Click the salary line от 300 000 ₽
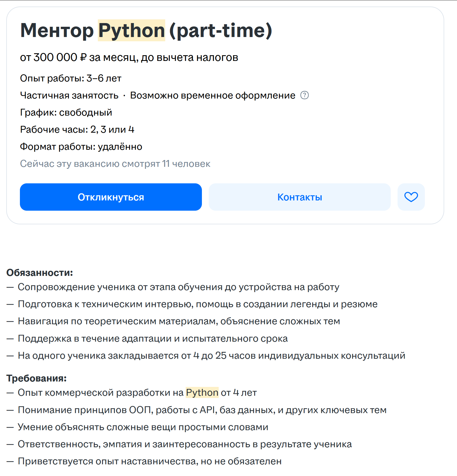 click(129, 58)
